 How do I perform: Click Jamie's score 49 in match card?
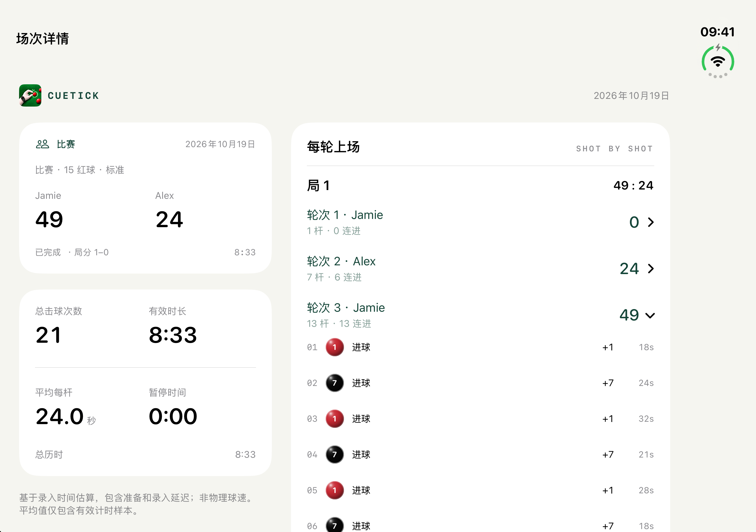click(x=49, y=219)
